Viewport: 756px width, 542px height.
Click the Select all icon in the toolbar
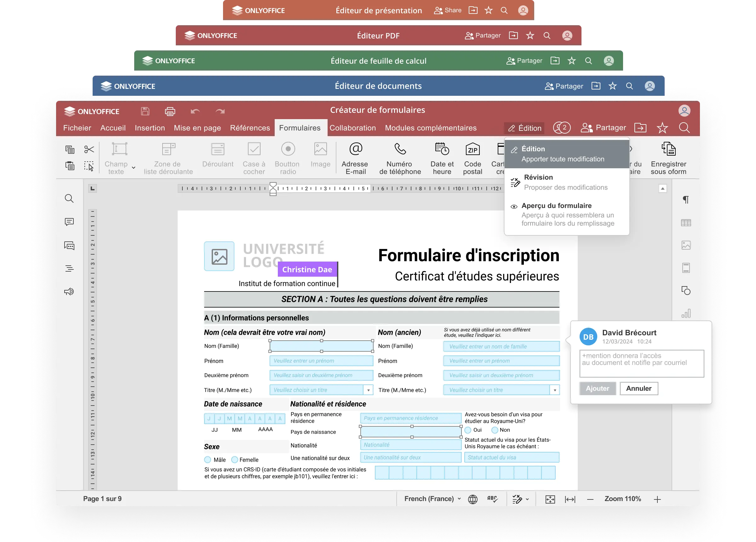point(89,166)
